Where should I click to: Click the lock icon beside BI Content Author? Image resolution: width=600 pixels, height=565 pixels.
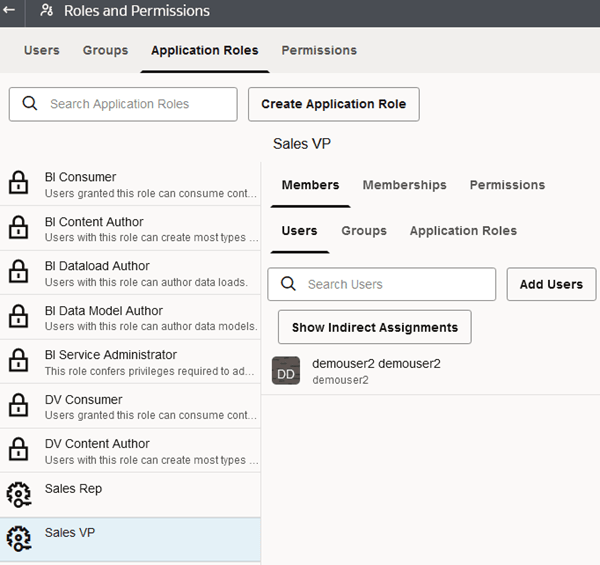coord(18,229)
